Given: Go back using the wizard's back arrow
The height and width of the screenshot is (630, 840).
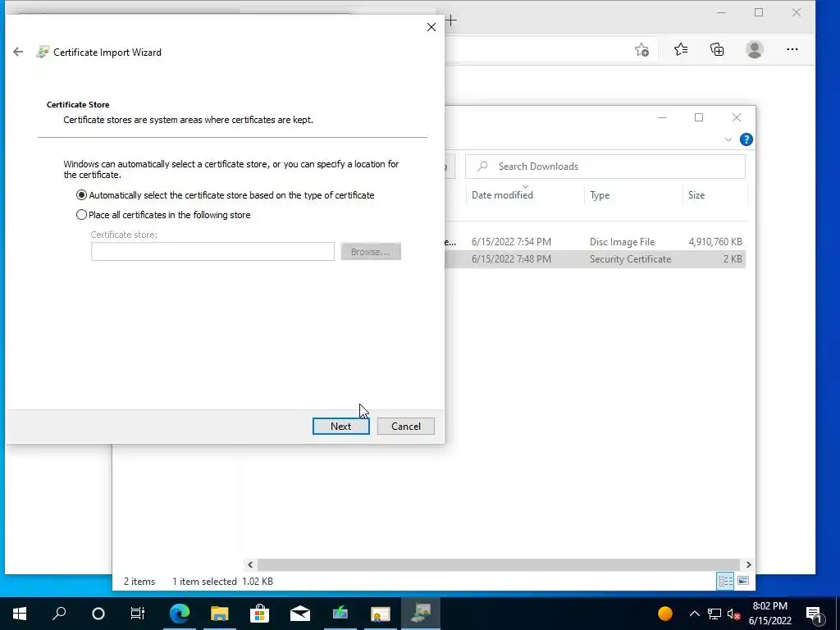Looking at the screenshot, I should [x=18, y=52].
